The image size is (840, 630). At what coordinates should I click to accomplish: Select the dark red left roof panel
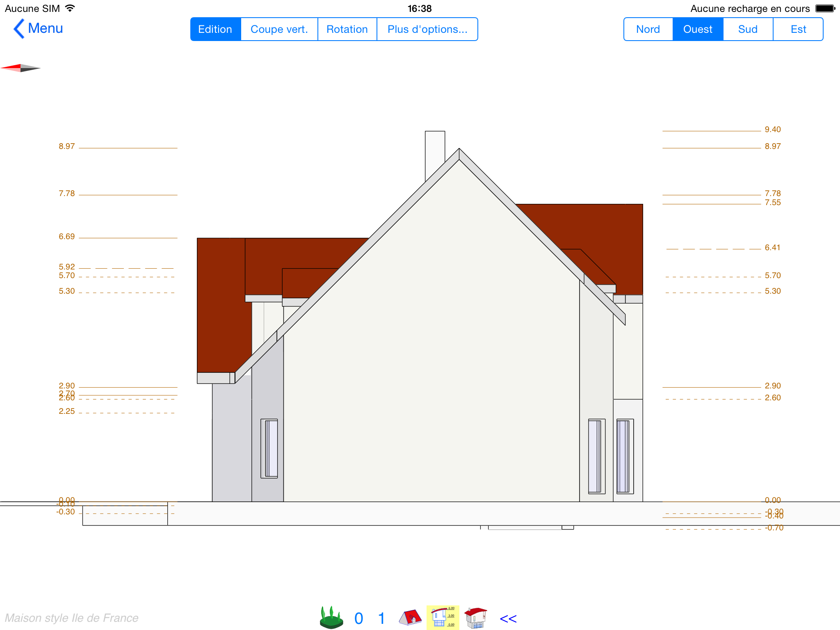[x=221, y=304]
